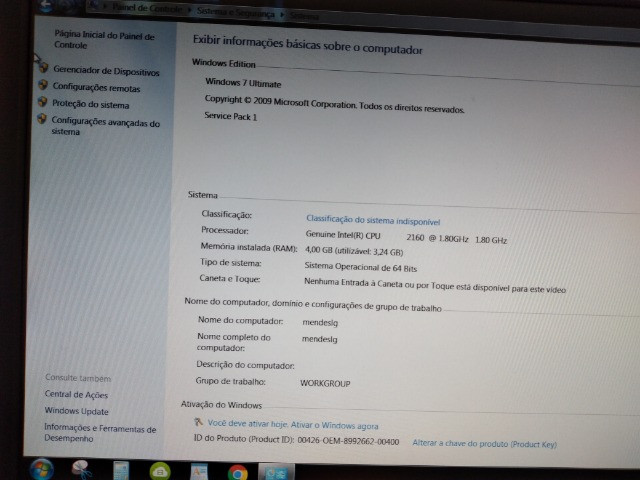This screenshot has width=640, height=480.
Task: Open Windows Update link in sidebar
Action: pyautogui.click(x=76, y=411)
